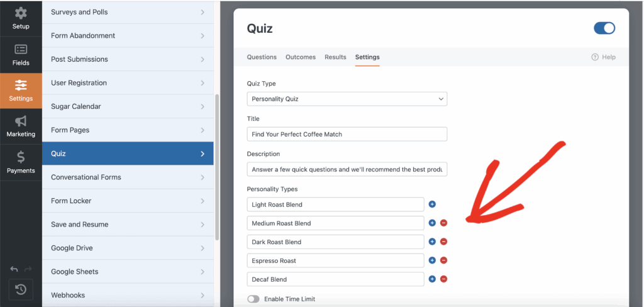644x307 pixels.
Task: Turn on Enable Time Limit switch
Action: click(253, 299)
